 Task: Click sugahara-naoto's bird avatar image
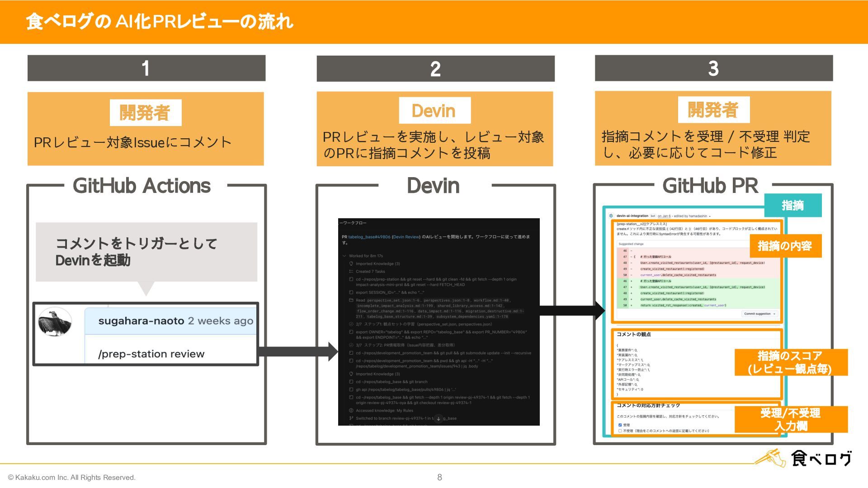tap(55, 322)
